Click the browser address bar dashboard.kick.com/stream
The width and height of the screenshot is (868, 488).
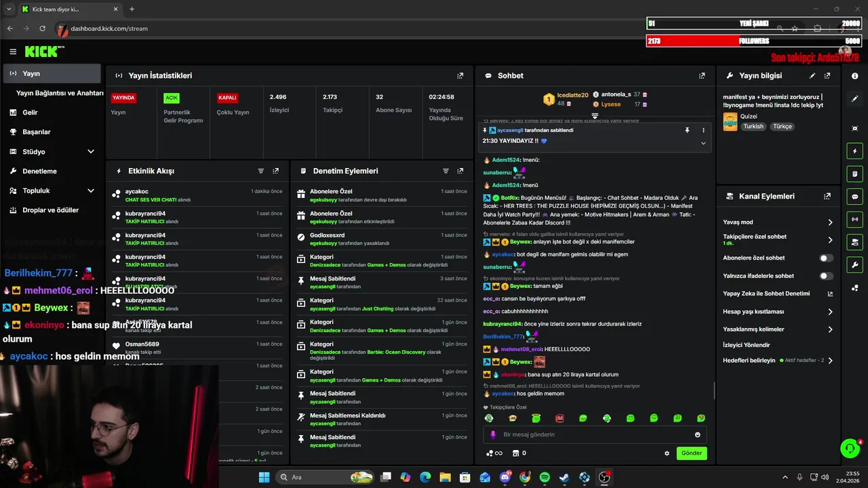[109, 28]
